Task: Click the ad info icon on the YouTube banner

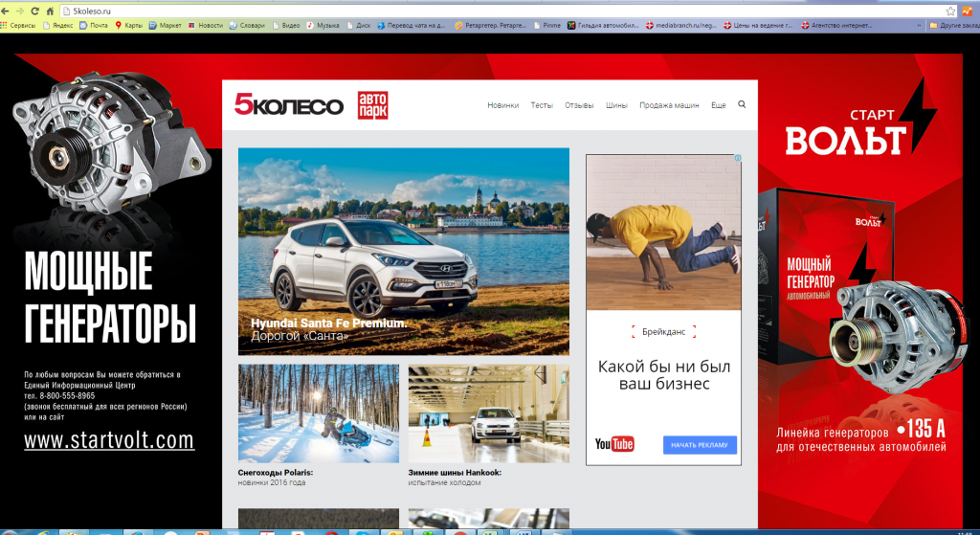Action: point(738,158)
